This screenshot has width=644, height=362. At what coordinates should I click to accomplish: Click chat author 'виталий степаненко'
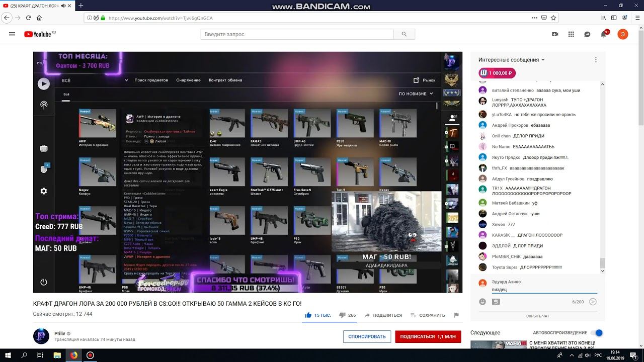pos(513,90)
